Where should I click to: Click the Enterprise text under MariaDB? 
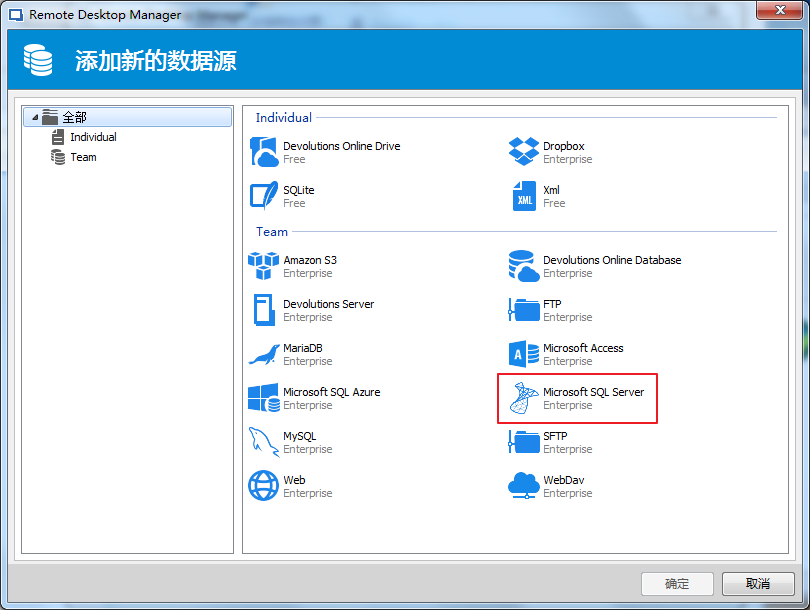pyautogui.click(x=308, y=361)
